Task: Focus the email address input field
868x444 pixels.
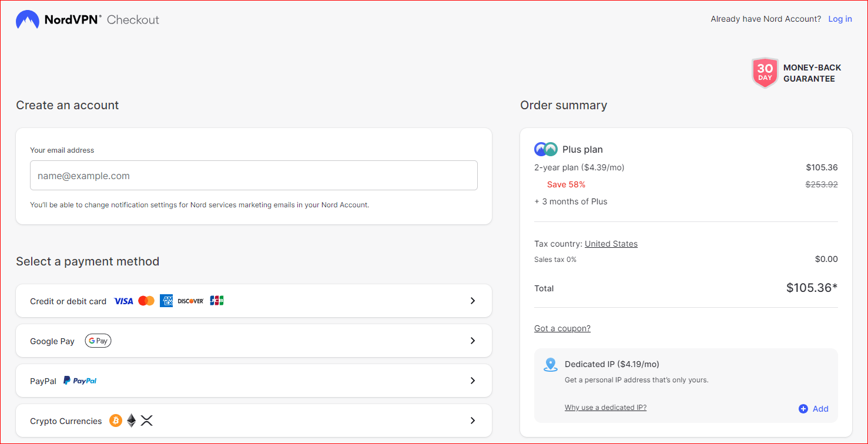Action: (254, 176)
